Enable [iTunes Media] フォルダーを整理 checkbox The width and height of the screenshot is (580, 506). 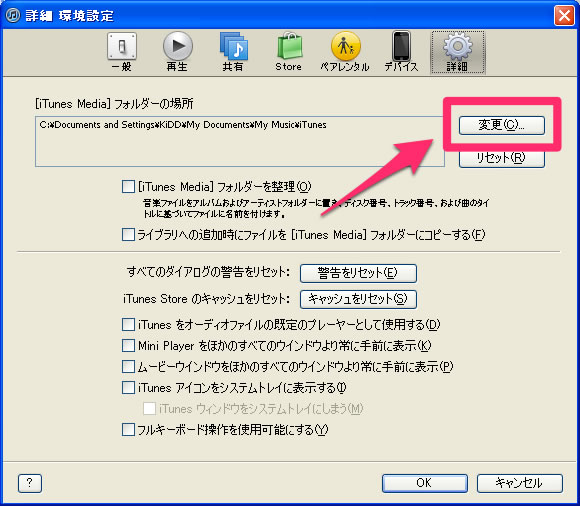[128, 186]
